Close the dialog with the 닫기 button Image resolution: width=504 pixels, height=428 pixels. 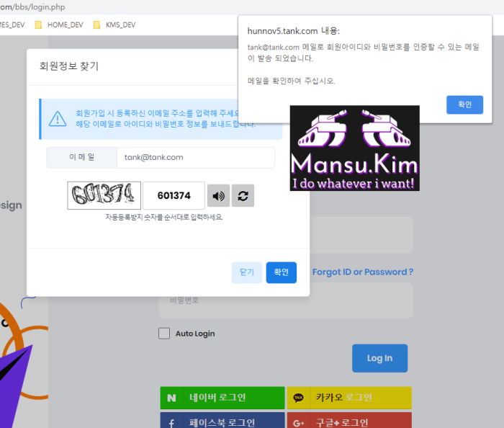247,272
